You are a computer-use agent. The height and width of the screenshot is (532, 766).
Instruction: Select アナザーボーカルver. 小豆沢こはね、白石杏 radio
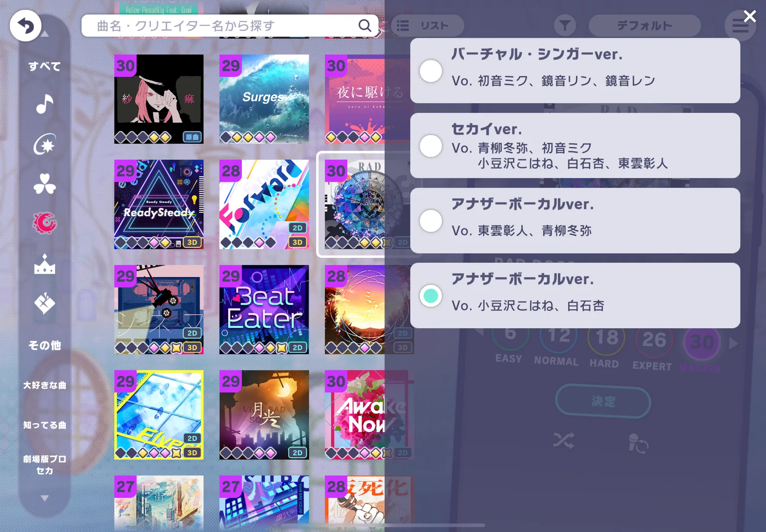pos(431,296)
